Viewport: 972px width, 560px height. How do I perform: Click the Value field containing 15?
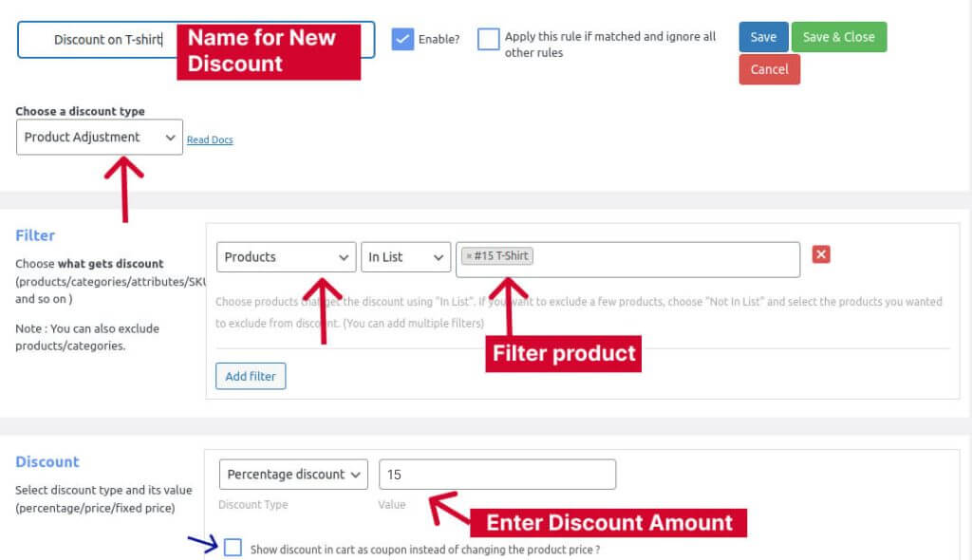click(497, 475)
